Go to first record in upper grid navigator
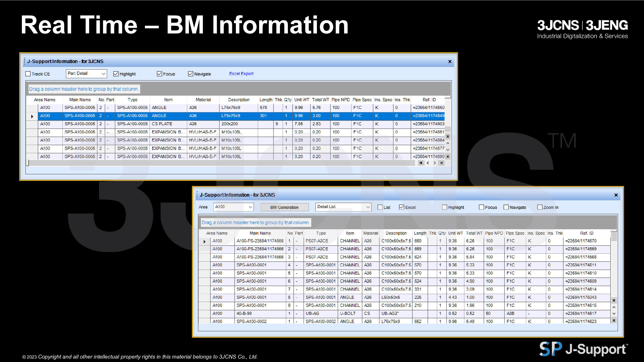 (421, 163)
